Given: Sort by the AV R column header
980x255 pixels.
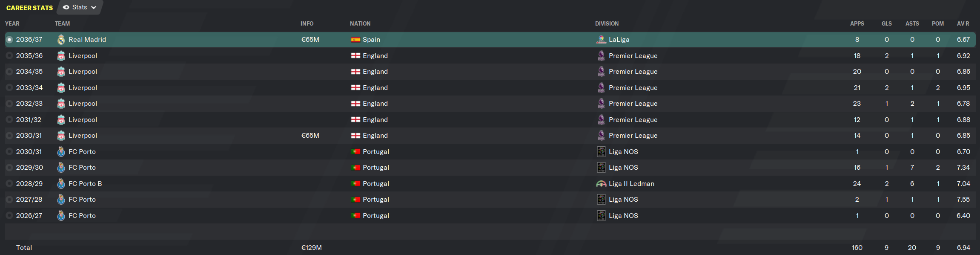Looking at the screenshot, I should click(963, 23).
